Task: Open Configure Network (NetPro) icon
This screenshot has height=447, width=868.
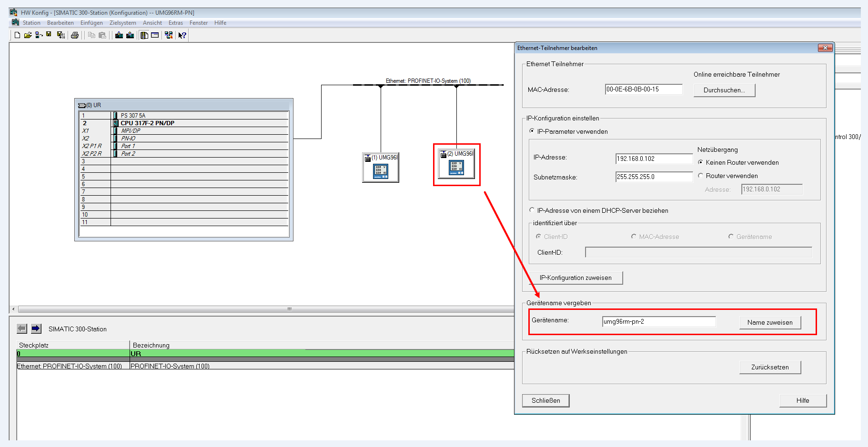Action: click(x=169, y=35)
